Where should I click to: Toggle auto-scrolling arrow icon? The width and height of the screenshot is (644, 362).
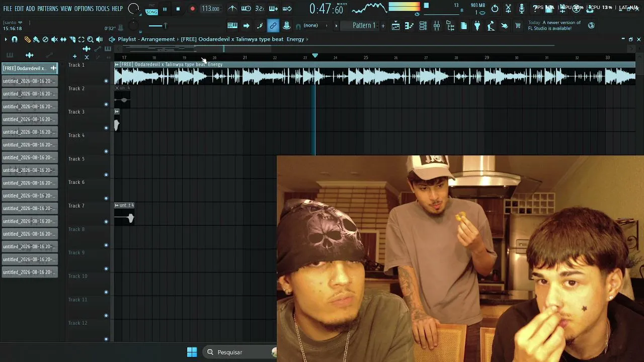[246, 26]
